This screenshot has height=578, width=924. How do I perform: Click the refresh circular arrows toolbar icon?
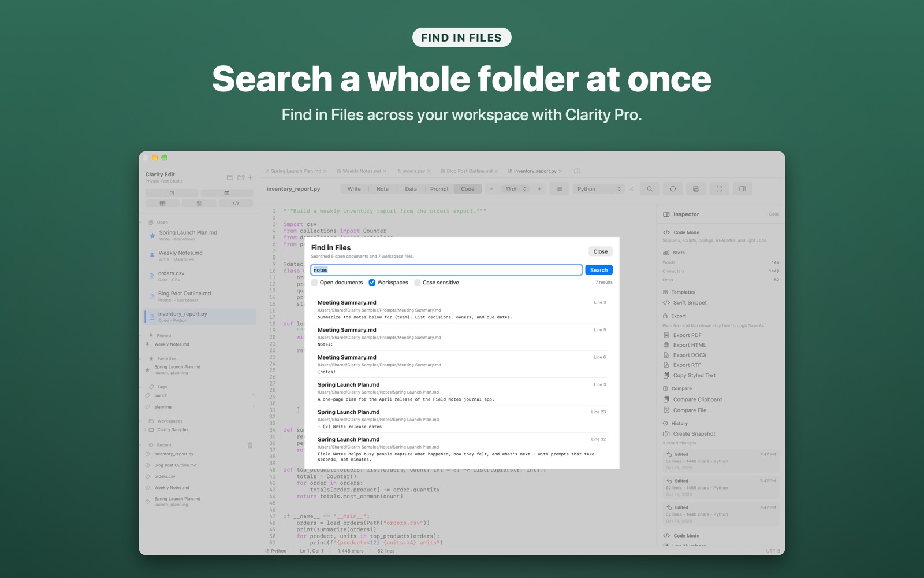click(673, 189)
